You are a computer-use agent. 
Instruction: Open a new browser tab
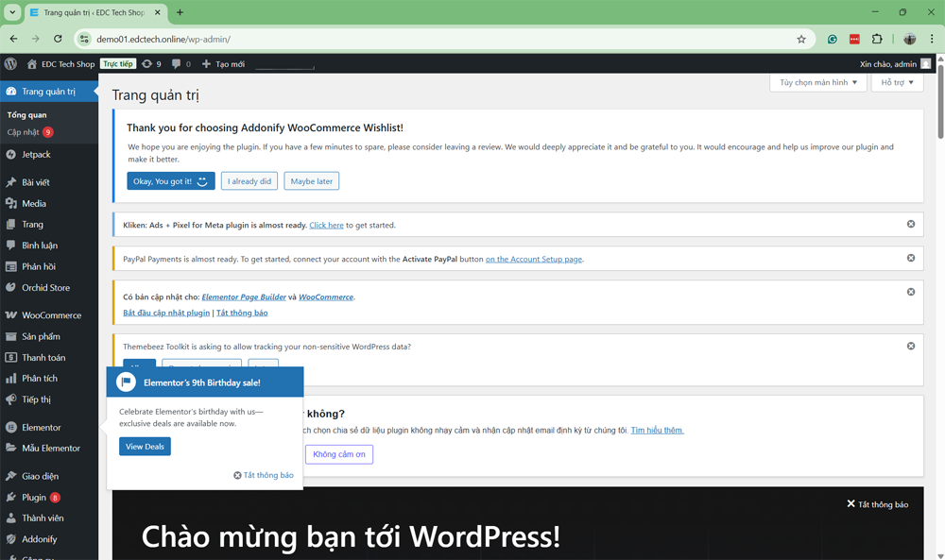(x=180, y=12)
